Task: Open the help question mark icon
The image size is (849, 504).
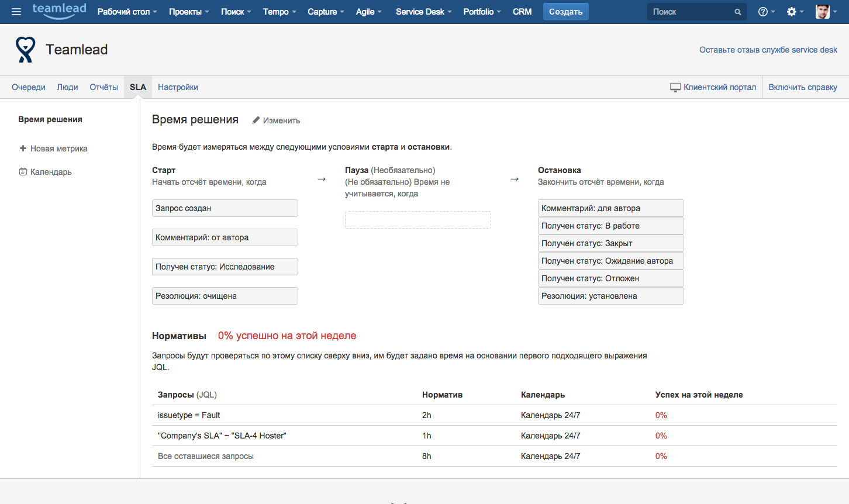Action: pyautogui.click(x=763, y=11)
